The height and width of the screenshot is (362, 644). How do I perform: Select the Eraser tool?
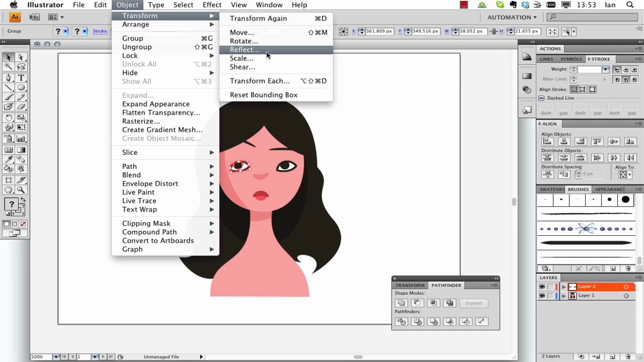coord(21,107)
